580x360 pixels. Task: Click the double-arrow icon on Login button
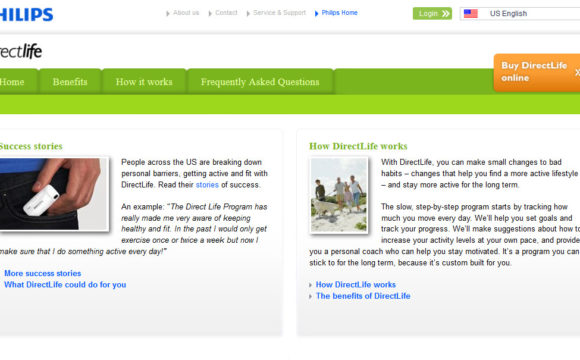point(445,14)
